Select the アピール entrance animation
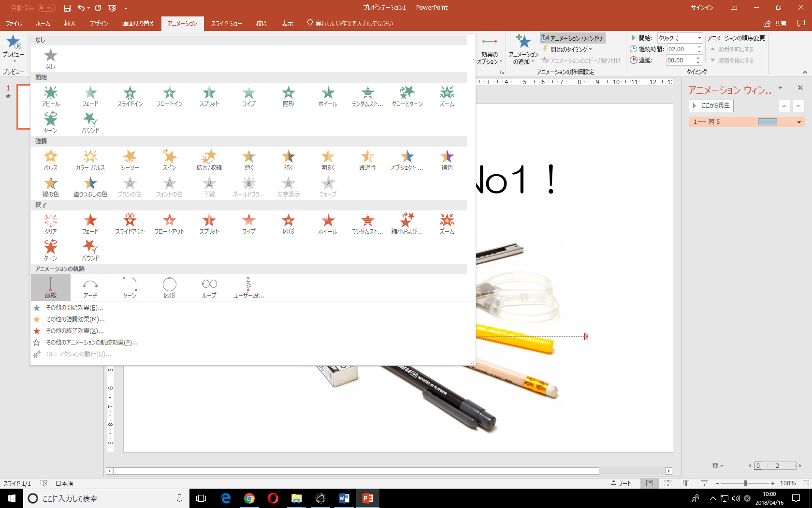Screen dimensions: 812x508 pyautogui.click(x=51, y=96)
